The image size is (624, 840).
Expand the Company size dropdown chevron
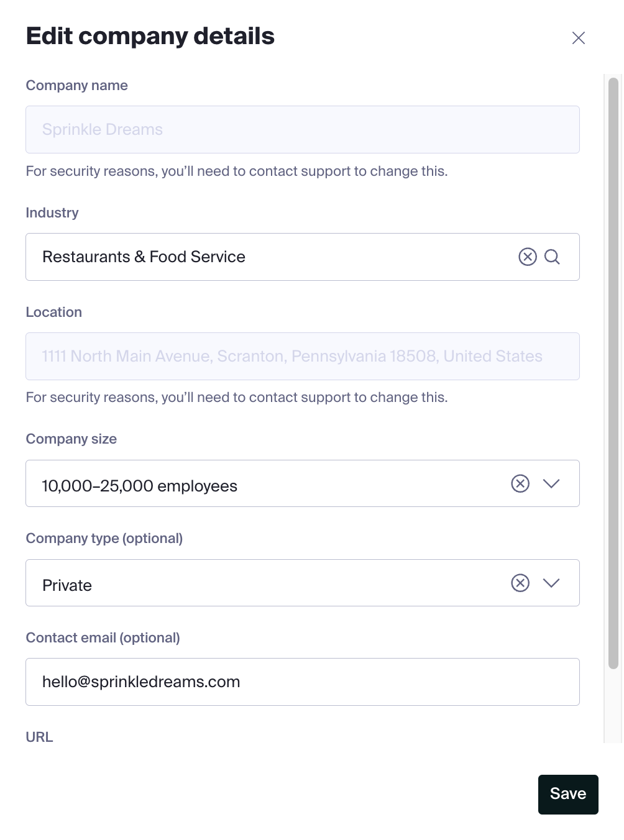click(x=551, y=483)
